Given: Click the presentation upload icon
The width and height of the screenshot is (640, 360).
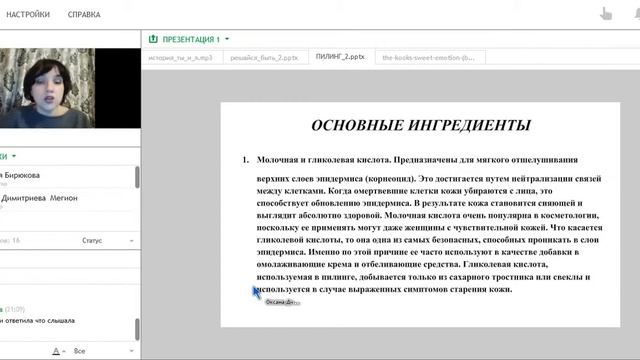Looking at the screenshot, I should [153, 39].
